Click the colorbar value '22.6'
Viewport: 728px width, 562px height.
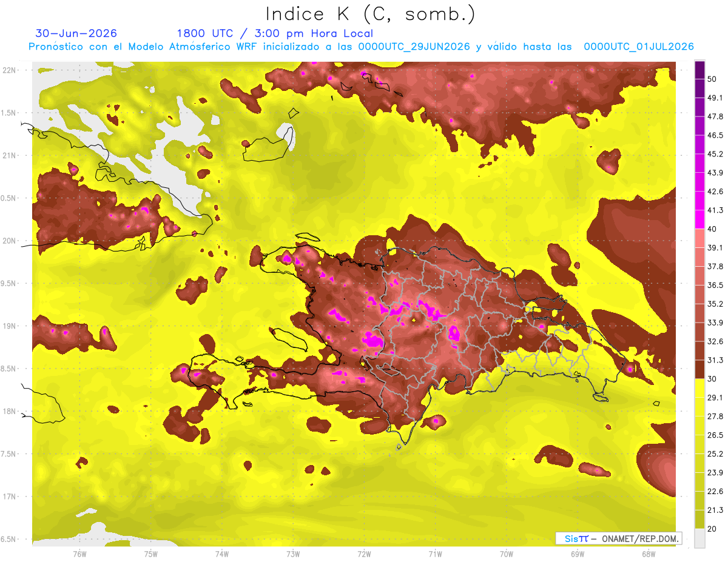point(715,491)
